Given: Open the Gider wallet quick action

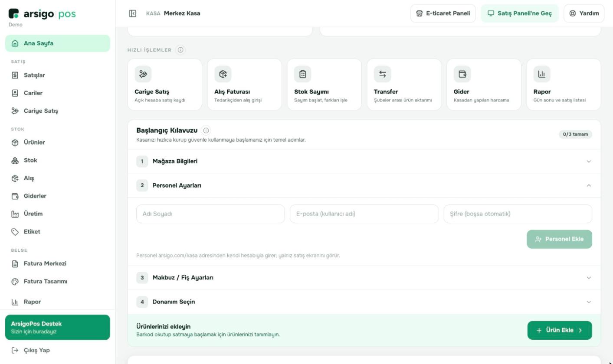Looking at the screenshot, I should (462, 74).
